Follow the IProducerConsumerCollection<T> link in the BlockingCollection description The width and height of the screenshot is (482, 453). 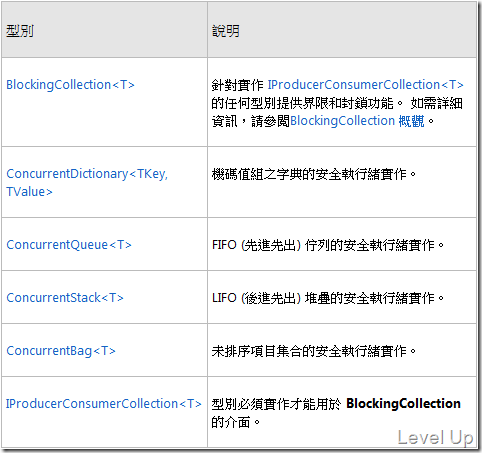click(x=365, y=85)
